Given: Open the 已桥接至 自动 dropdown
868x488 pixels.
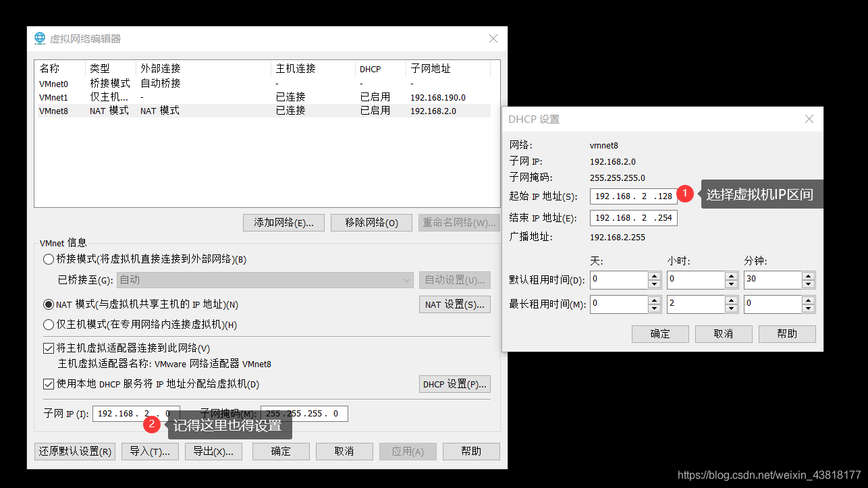Looking at the screenshot, I should pos(265,279).
